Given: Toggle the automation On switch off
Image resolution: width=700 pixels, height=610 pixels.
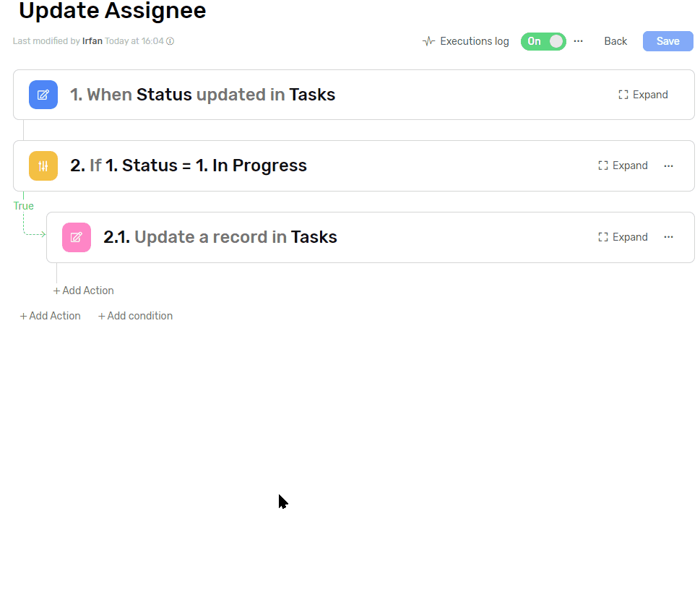Looking at the screenshot, I should pos(543,41).
